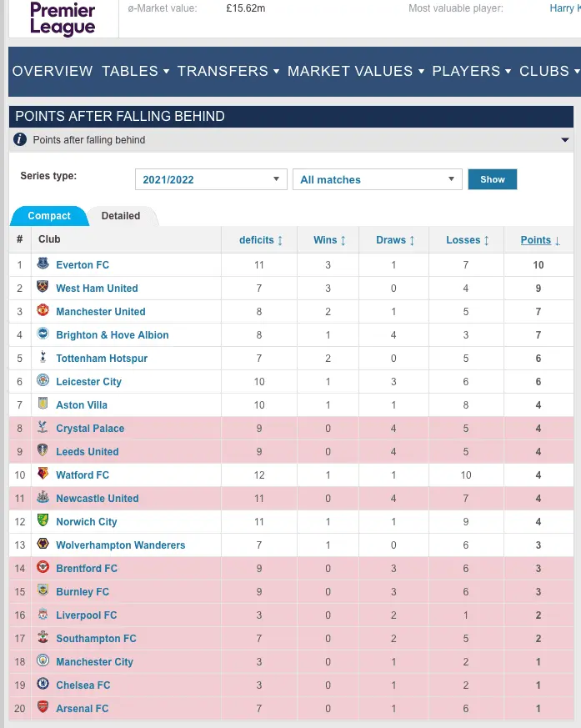Click the Tottenham Hotspur crest icon

tap(43, 358)
